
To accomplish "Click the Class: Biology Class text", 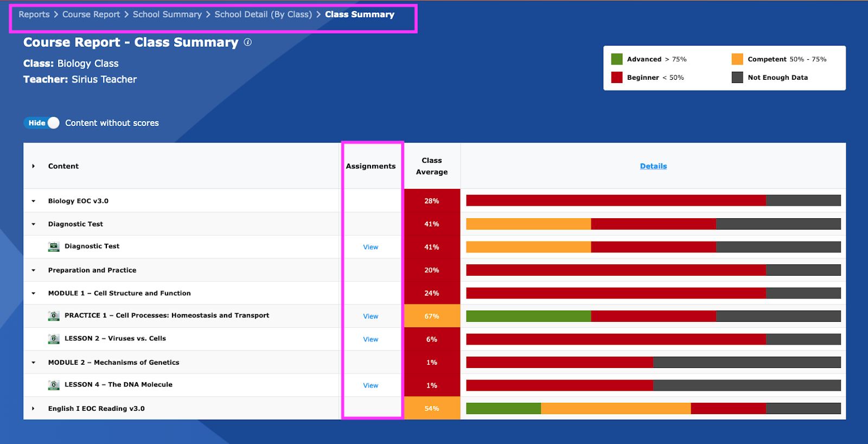I will coord(71,64).
